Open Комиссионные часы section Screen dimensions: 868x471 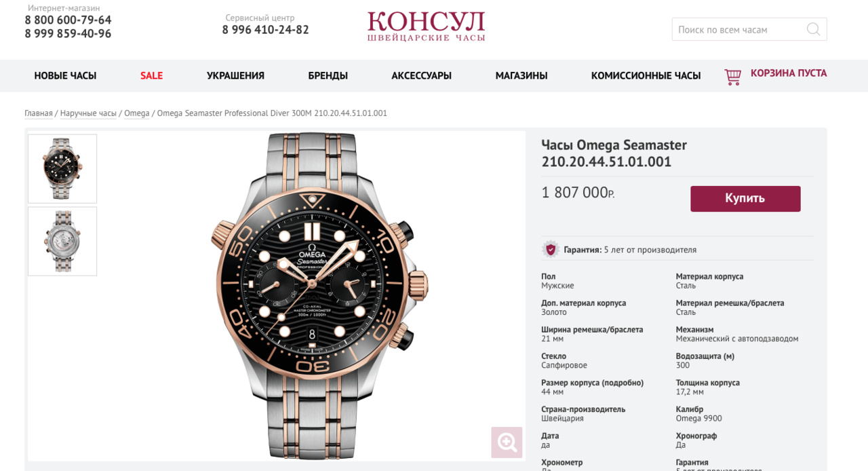point(646,76)
